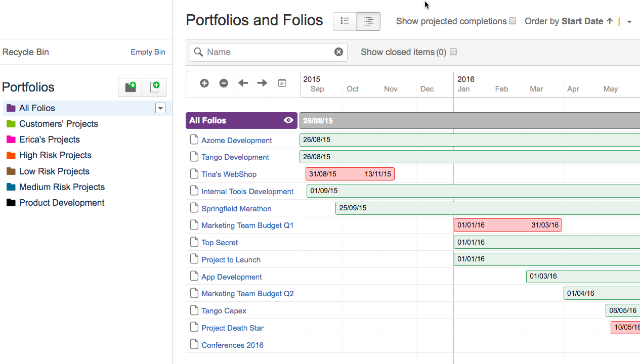Click the add new folio document icon

point(154,87)
